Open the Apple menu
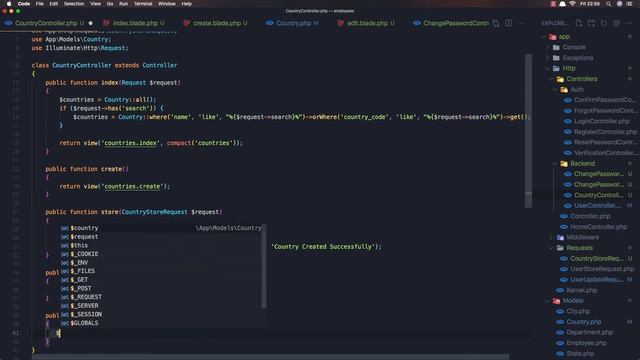The image size is (640, 360). (9, 4)
